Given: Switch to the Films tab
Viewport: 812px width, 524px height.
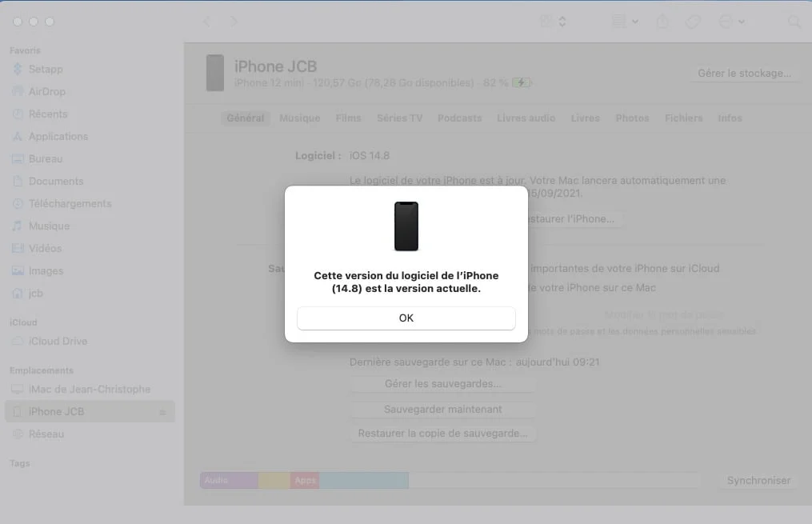Looking at the screenshot, I should 348,118.
